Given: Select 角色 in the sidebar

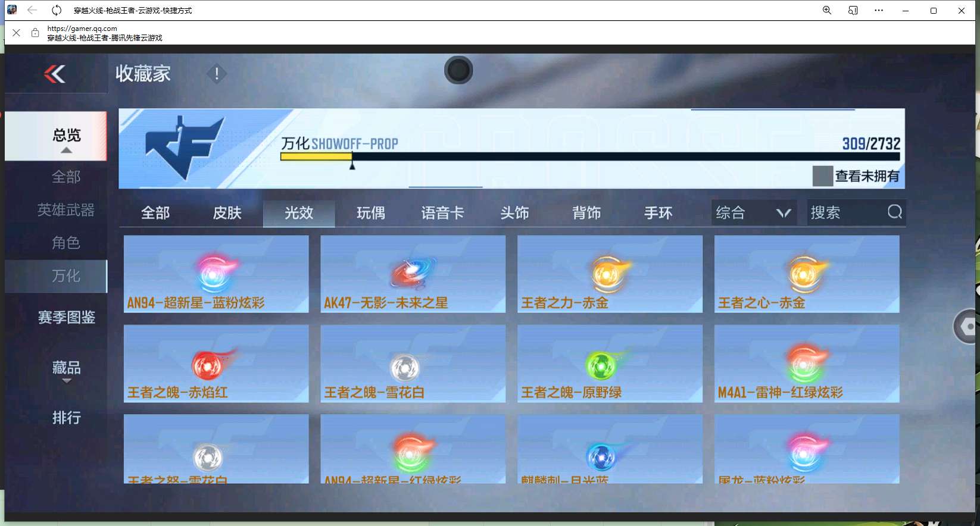Looking at the screenshot, I should click(x=66, y=242).
